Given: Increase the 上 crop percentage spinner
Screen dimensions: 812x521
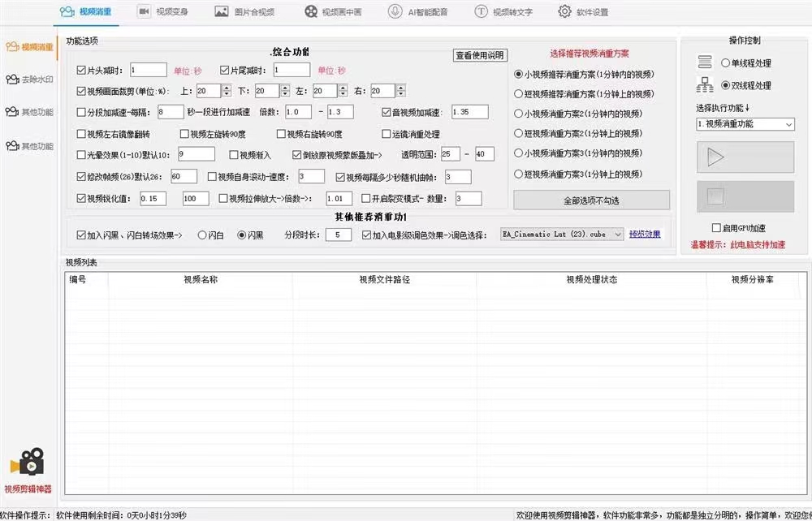Looking at the screenshot, I should point(227,88).
